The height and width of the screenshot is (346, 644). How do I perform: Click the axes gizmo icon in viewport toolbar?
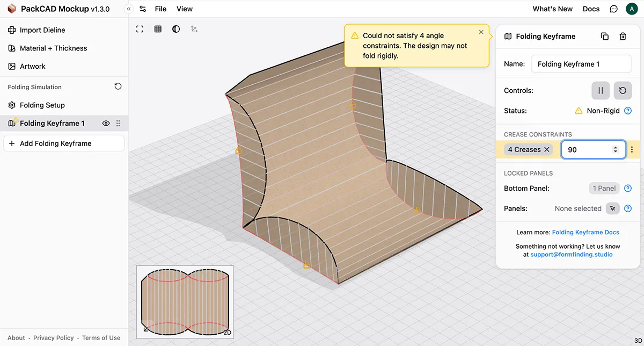point(194,29)
